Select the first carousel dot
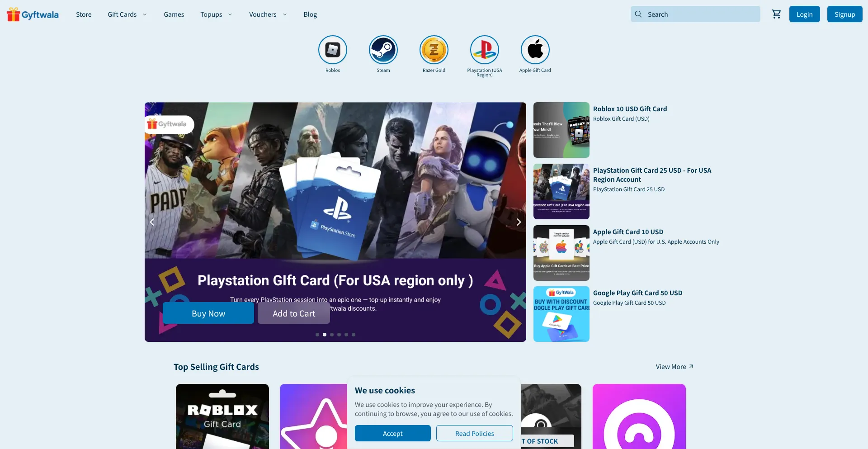Screen dimensions: 868x449 point(317,335)
